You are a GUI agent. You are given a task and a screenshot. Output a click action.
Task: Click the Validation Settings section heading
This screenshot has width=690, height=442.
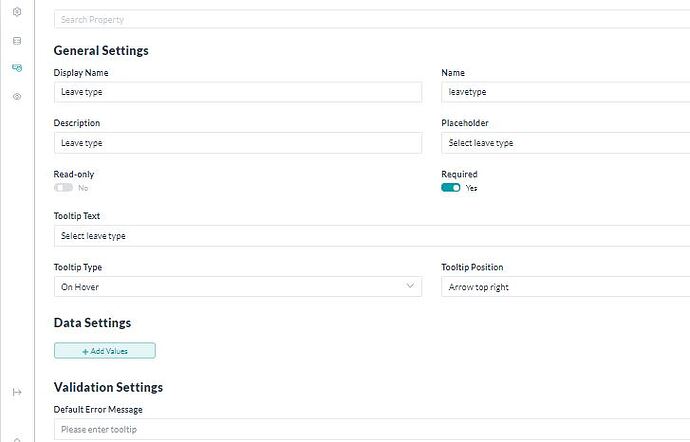pos(108,387)
